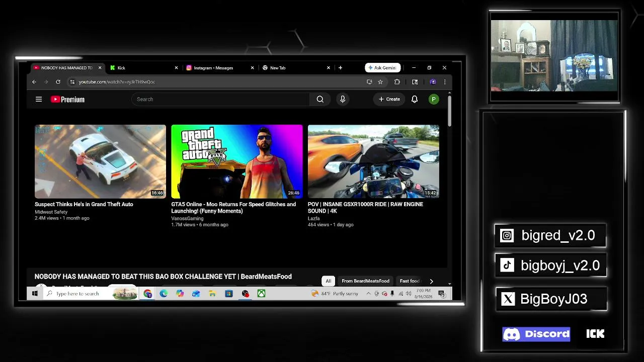Click the white Corvette video thumbnail
Image resolution: width=644 pixels, height=362 pixels.
[x=100, y=161]
